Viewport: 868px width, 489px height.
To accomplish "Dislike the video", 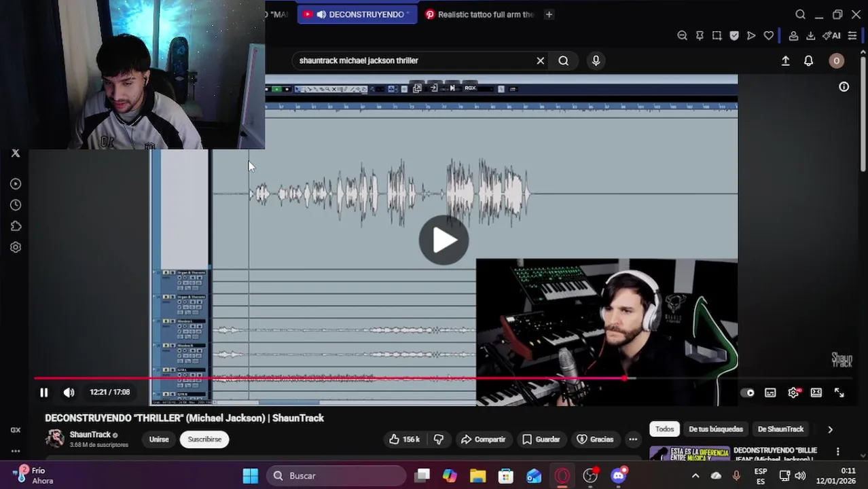I will click(438, 439).
